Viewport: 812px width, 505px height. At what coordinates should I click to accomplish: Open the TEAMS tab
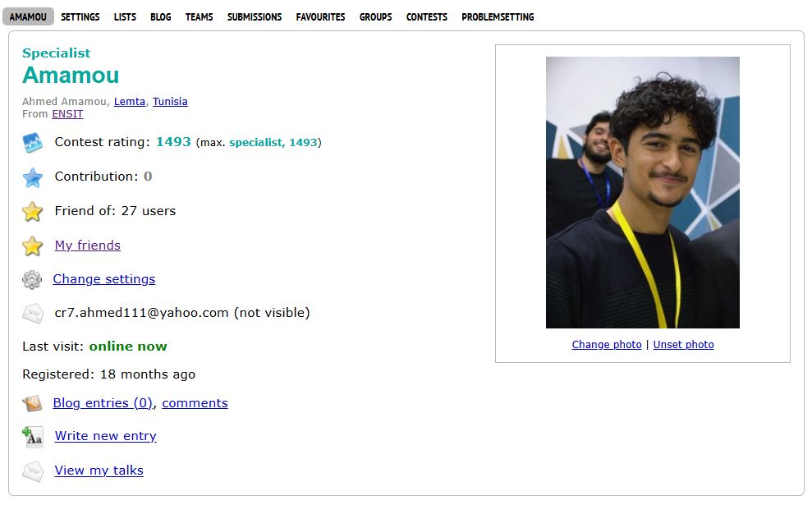tap(200, 17)
